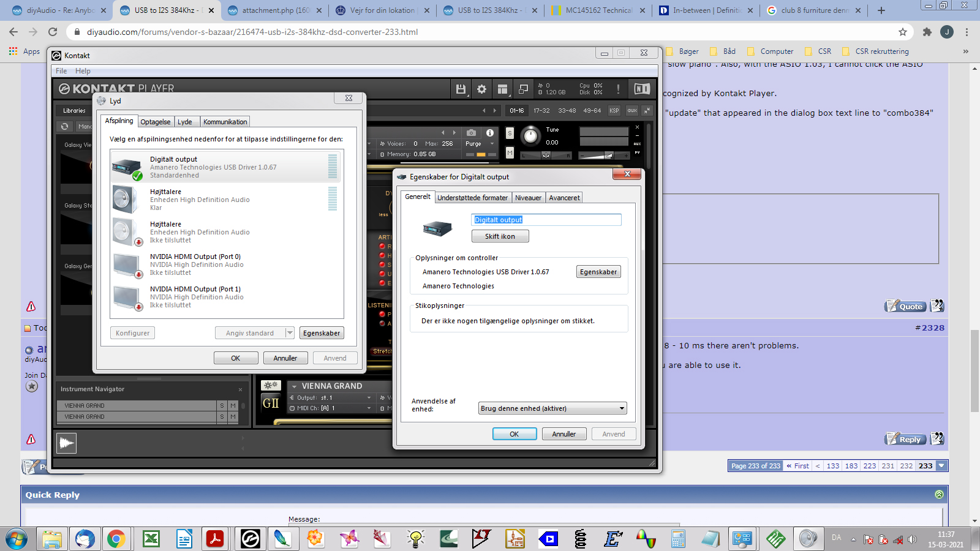Click forum 'Go to top' arrow icon in Quick Reply
This screenshot has width=980, height=551.
939,495
